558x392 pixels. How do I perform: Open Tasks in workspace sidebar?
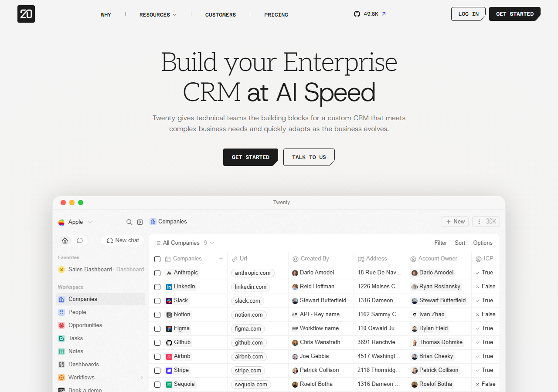point(101,338)
